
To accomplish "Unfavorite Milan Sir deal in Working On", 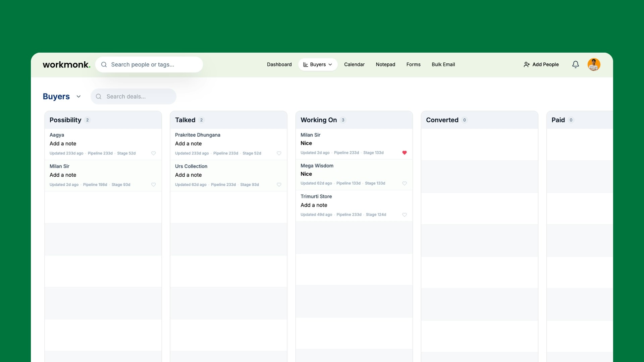I will [x=404, y=153].
